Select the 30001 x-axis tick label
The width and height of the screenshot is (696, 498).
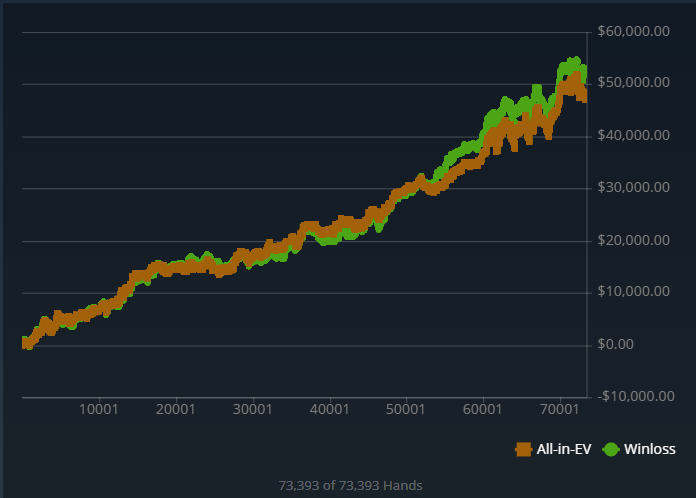tap(252, 409)
